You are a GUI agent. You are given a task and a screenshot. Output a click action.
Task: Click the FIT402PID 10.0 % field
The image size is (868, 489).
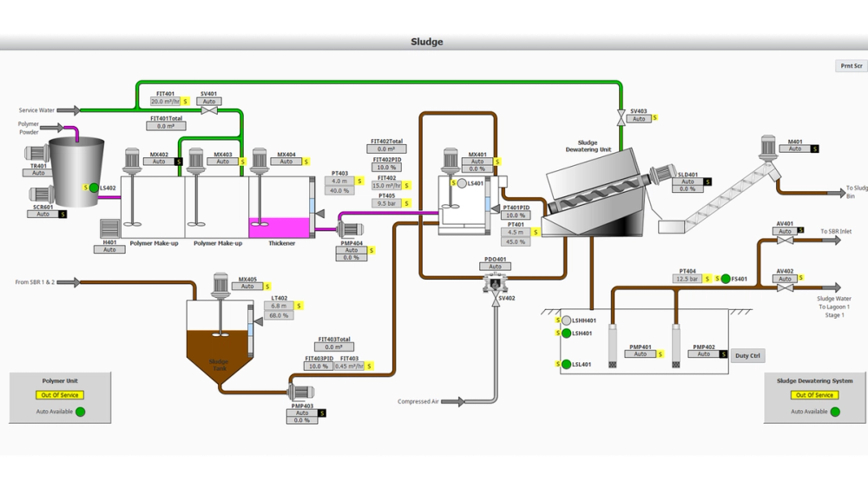tap(386, 168)
